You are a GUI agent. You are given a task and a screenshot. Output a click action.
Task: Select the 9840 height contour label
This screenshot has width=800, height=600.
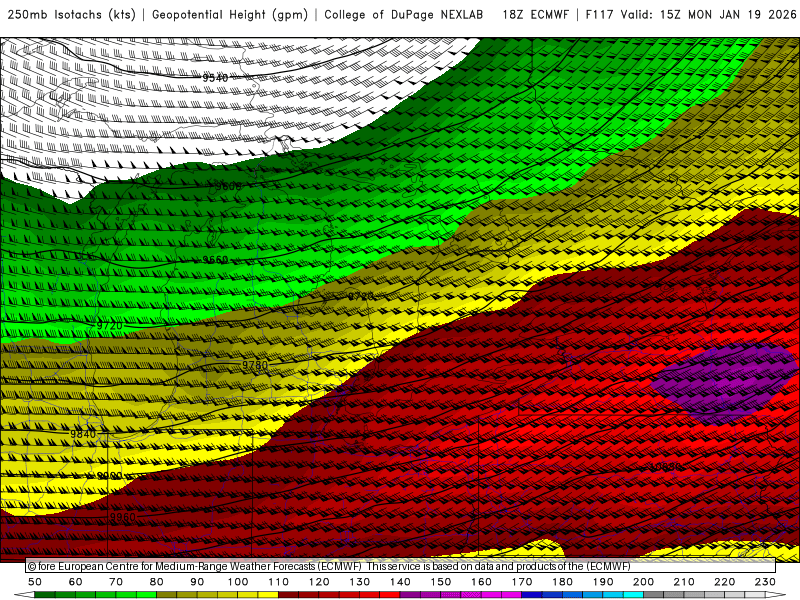pos(83,434)
